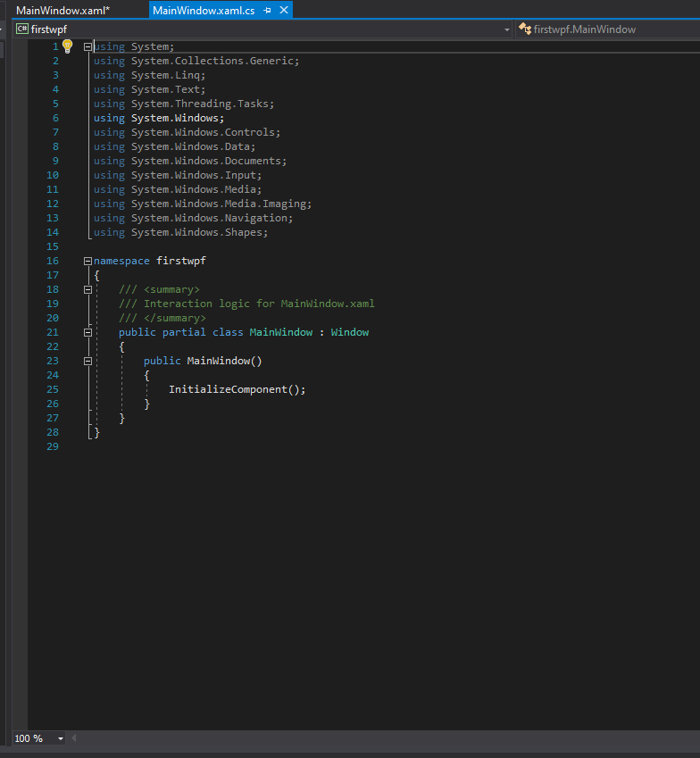Close the MainWindow.xaml.cs tab

pyautogui.click(x=284, y=10)
